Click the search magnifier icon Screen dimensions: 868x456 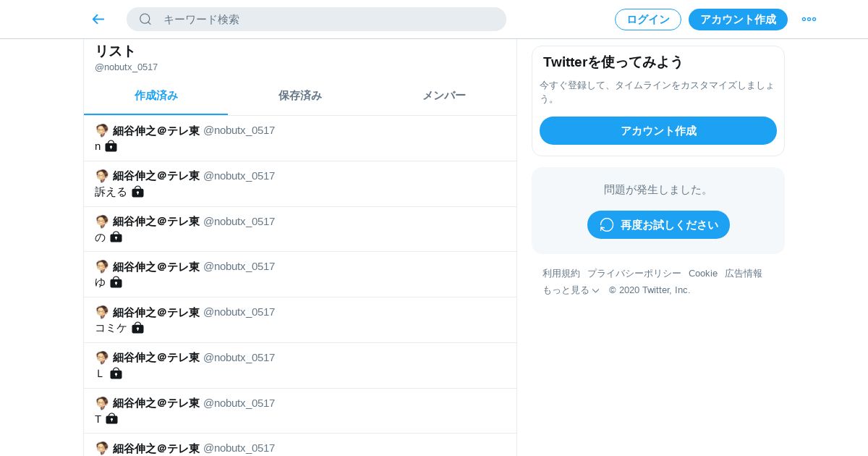145,20
